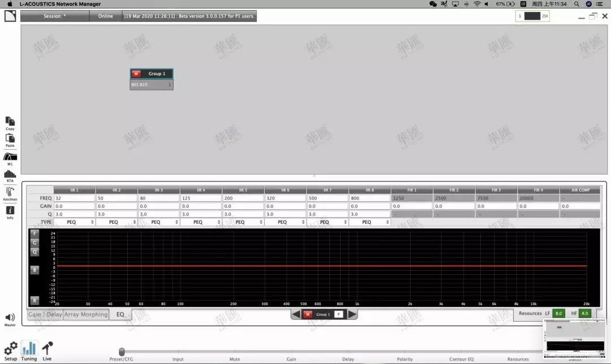Image resolution: width=611 pixels, height=364 pixels.
Task: Click the Polarity label on bottom bar
Action: (405, 359)
